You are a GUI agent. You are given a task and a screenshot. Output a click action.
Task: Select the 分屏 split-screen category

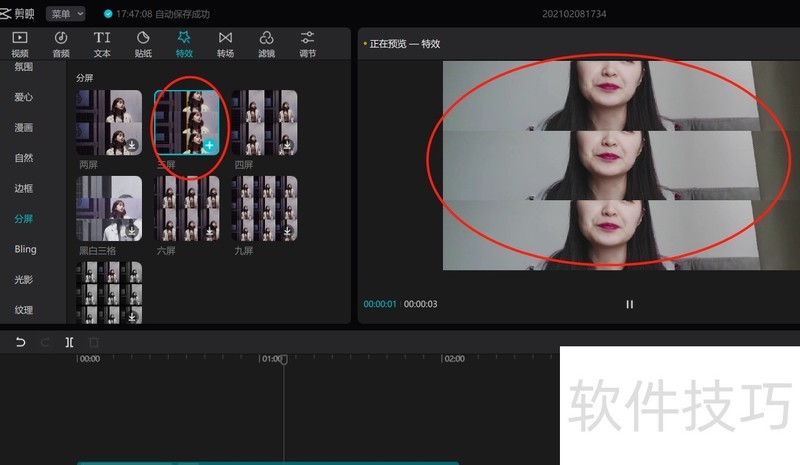[x=23, y=219]
